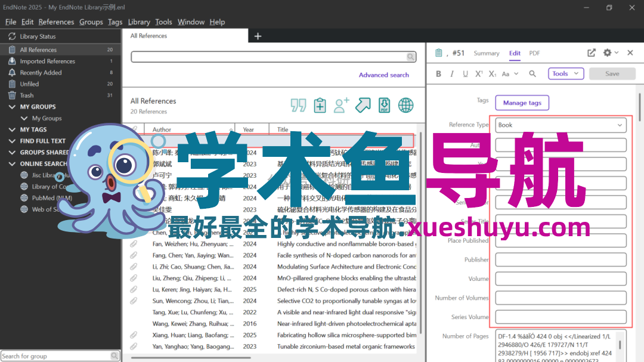The image size is (644, 362).
Task: Click attachment paperclip on Xiang, Huan row
Action: [x=134, y=335]
